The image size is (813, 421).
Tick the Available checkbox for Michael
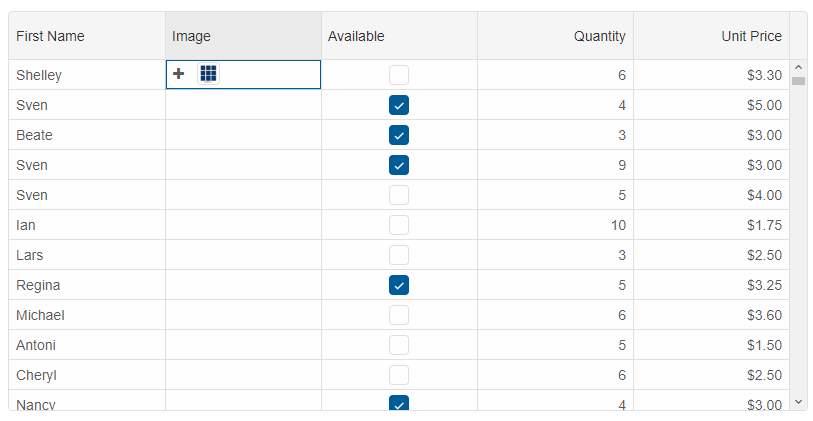pyautogui.click(x=399, y=315)
